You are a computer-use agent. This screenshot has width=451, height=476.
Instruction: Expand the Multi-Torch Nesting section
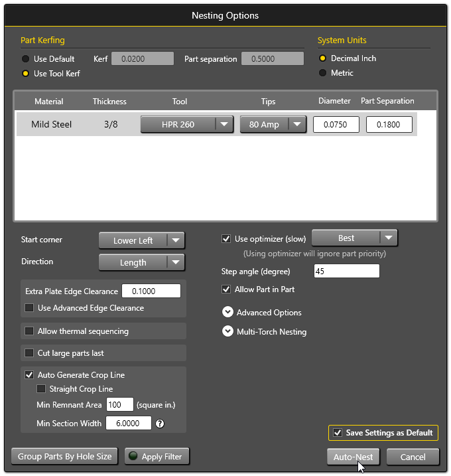coord(227,331)
